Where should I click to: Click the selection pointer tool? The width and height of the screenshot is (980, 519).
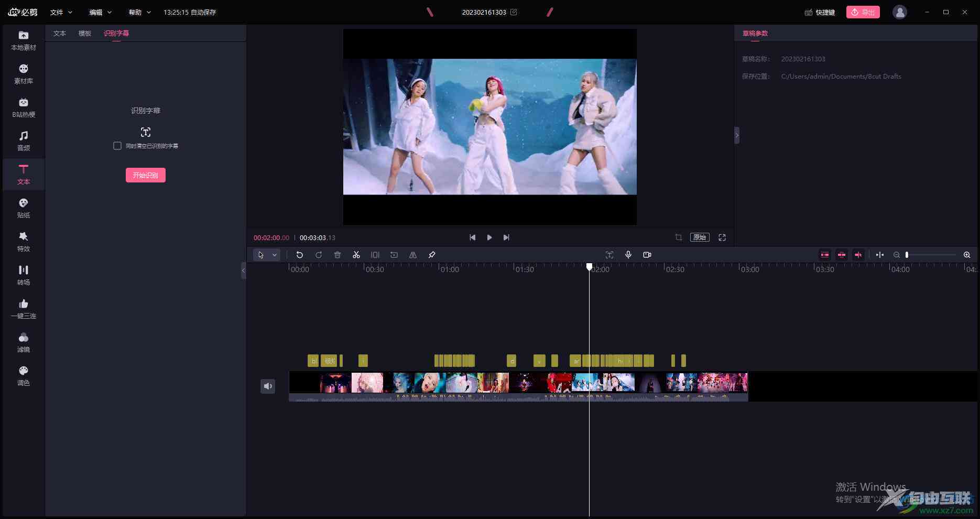click(261, 255)
